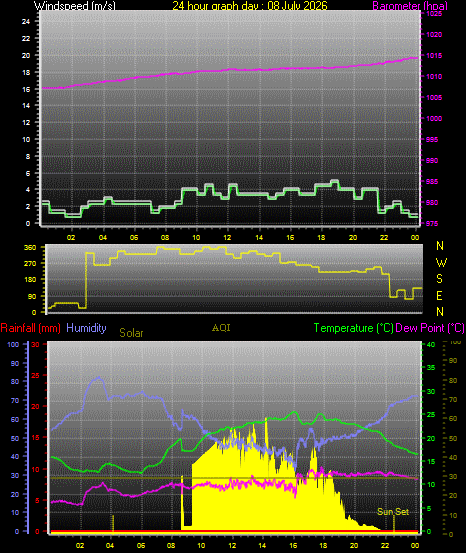Click the 'Solar' legend label
The height and width of the screenshot is (553, 466).
pyautogui.click(x=131, y=333)
